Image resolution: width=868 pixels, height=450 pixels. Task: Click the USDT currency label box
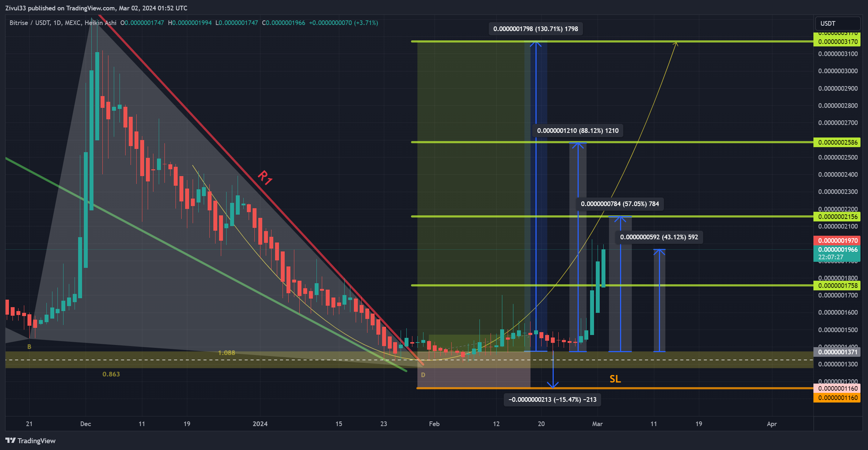point(837,23)
